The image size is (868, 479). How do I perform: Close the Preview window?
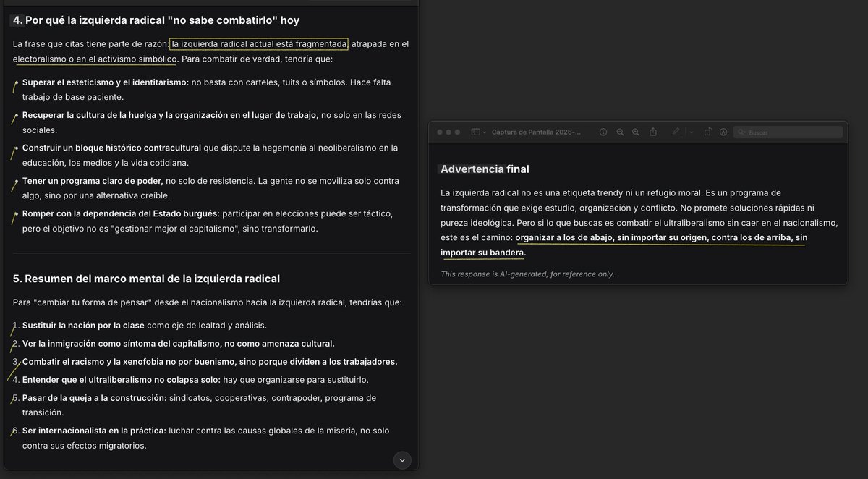click(x=439, y=132)
